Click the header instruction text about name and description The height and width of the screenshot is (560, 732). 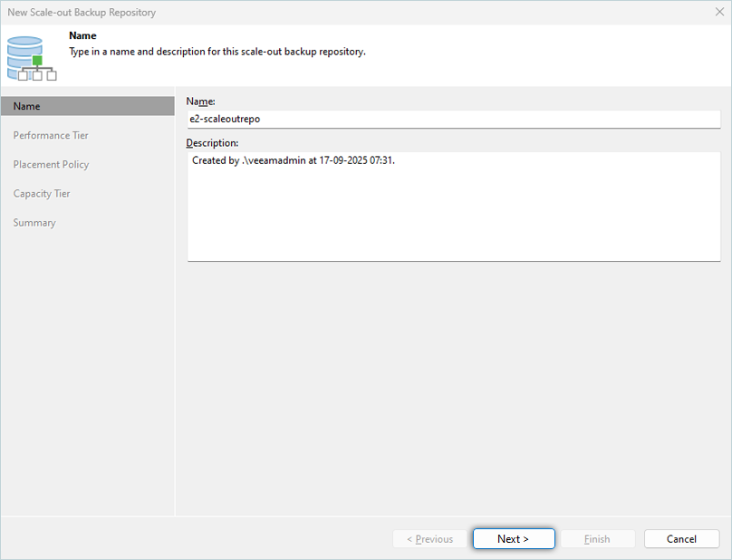(x=217, y=52)
